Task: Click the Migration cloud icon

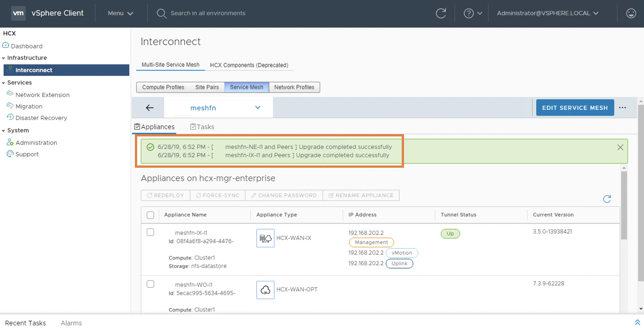Action: pyautogui.click(x=10, y=105)
